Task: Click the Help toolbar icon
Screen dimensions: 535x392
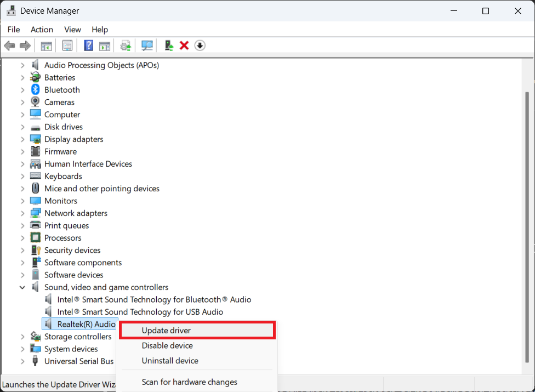Action: tap(88, 46)
